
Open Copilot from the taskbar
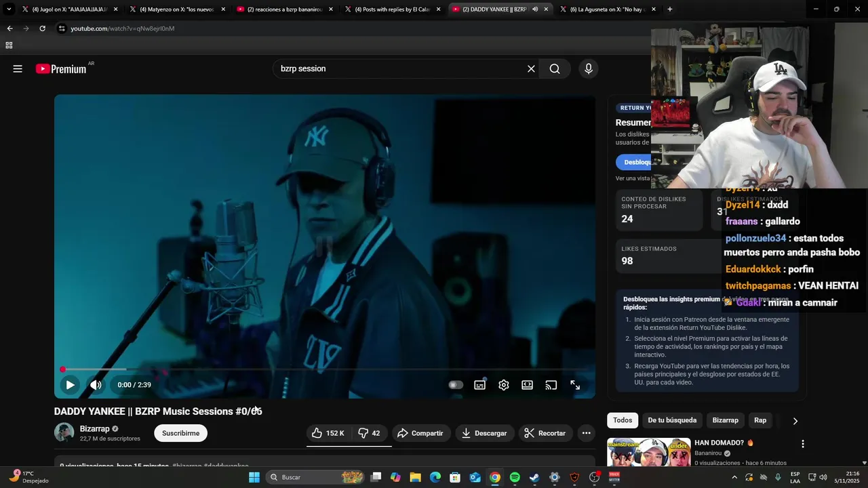396,477
